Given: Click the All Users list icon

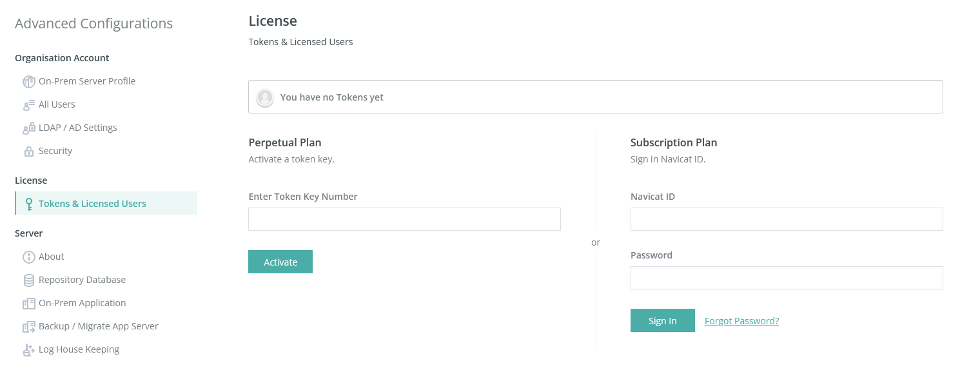Looking at the screenshot, I should point(29,105).
